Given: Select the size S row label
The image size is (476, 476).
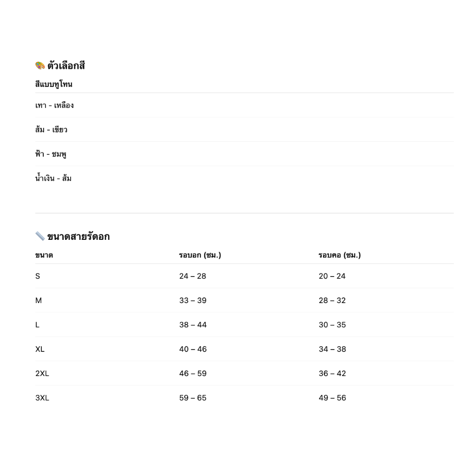Looking at the screenshot, I should point(38,276).
